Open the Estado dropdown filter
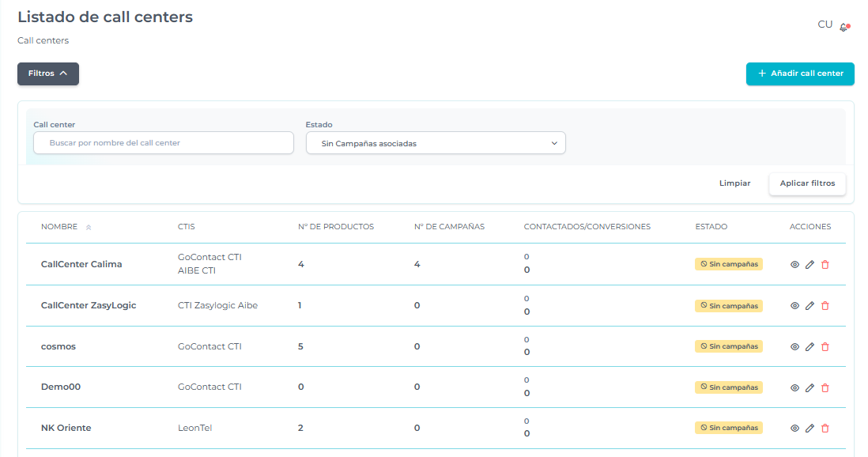The width and height of the screenshot is (868, 457). pos(436,143)
